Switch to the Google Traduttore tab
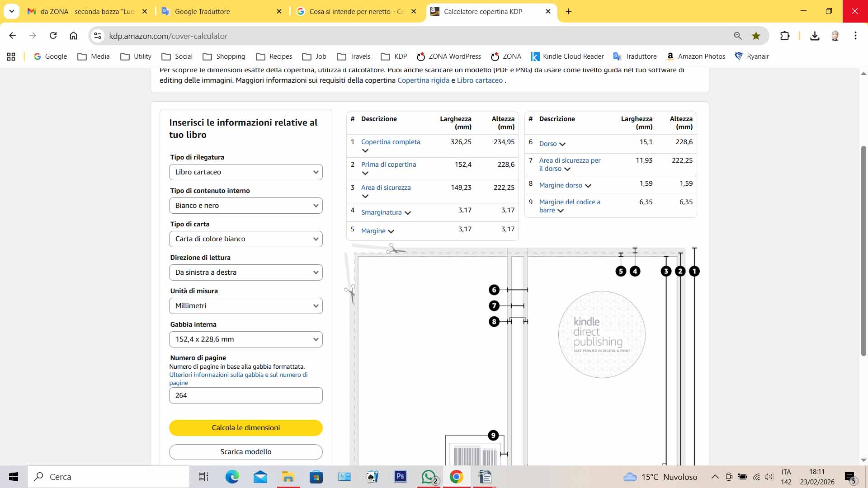868x488 pixels. (202, 12)
